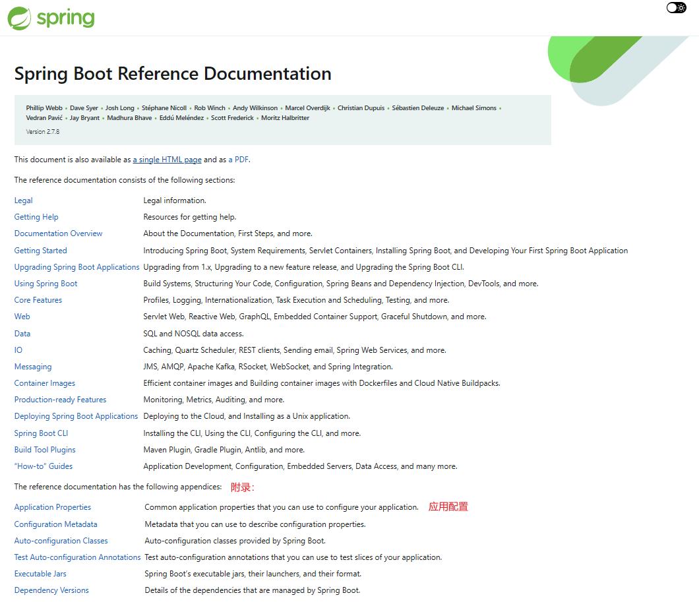Click 'SQL and NOSQL data access.' description
The height and width of the screenshot is (616, 699).
click(x=193, y=334)
